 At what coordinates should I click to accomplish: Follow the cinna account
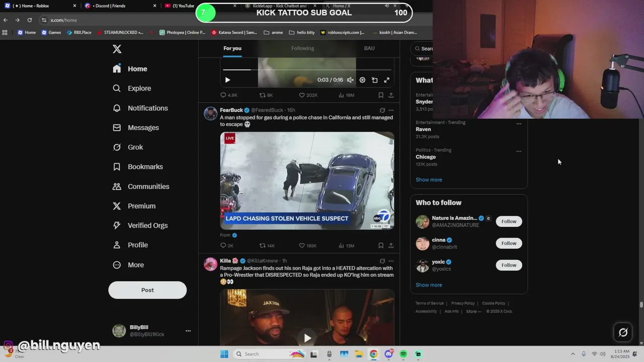coord(509,243)
